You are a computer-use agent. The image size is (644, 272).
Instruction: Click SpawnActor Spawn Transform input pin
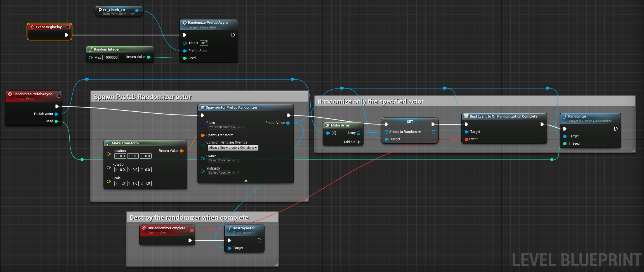tap(203, 135)
